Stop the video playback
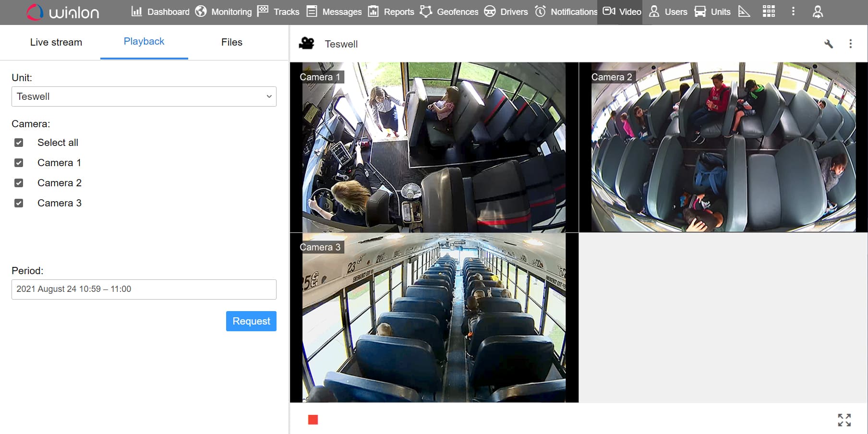The height and width of the screenshot is (434, 868). [313, 420]
